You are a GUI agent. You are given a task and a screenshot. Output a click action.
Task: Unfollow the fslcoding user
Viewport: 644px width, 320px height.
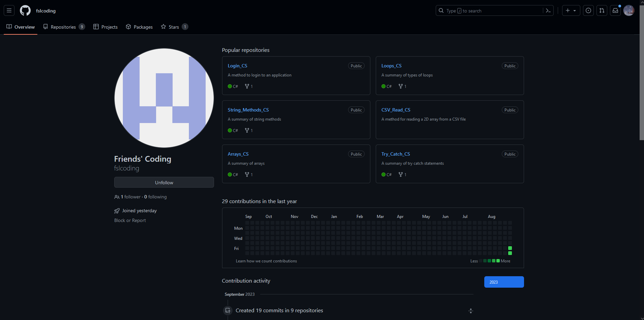point(164,182)
